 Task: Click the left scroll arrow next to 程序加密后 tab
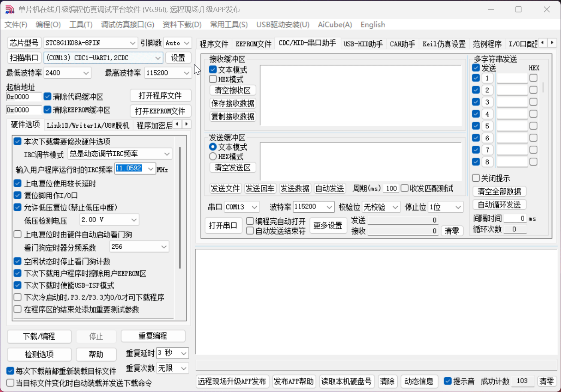[177, 124]
